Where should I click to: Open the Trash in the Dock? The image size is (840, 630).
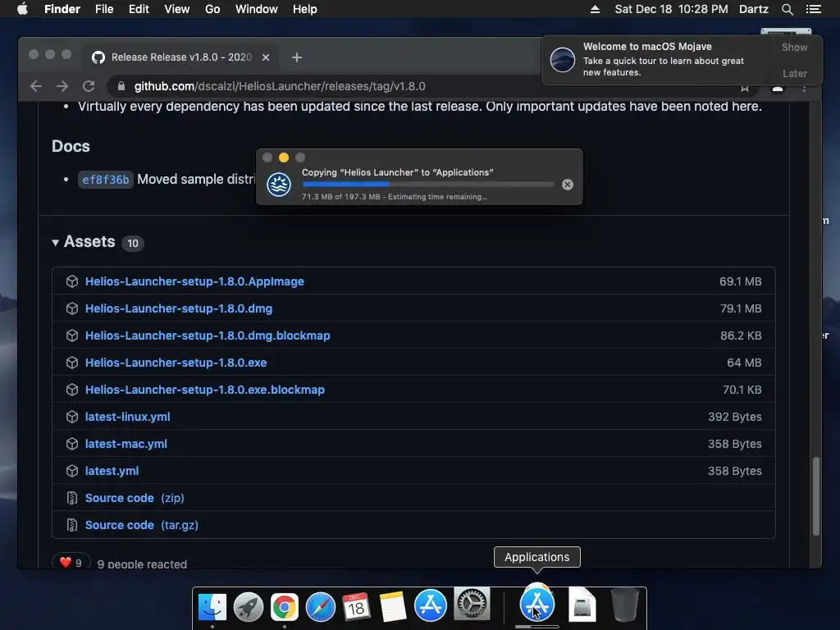pyautogui.click(x=624, y=605)
